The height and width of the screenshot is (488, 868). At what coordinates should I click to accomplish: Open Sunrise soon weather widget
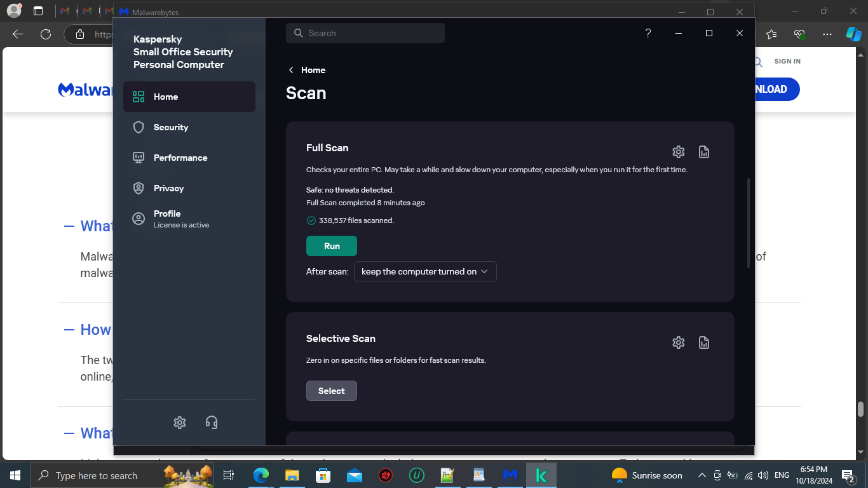(647, 475)
